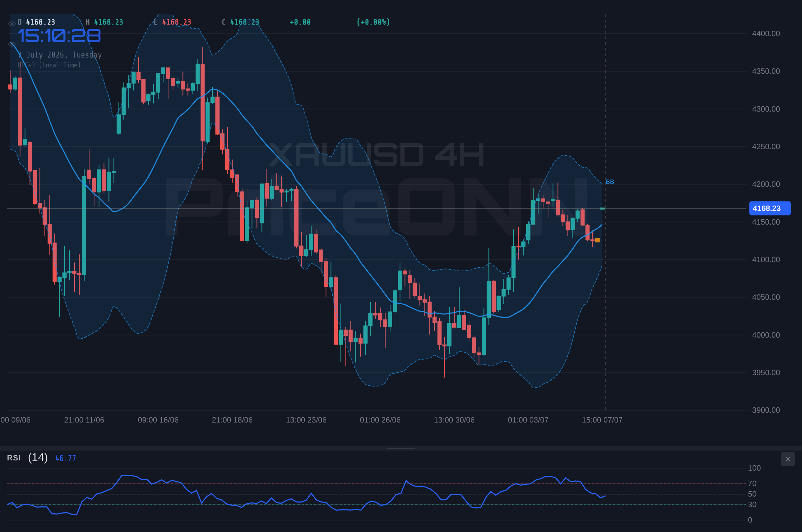Click the 4000.00 price axis label
Screen dimensions: 802x532
click(766, 335)
